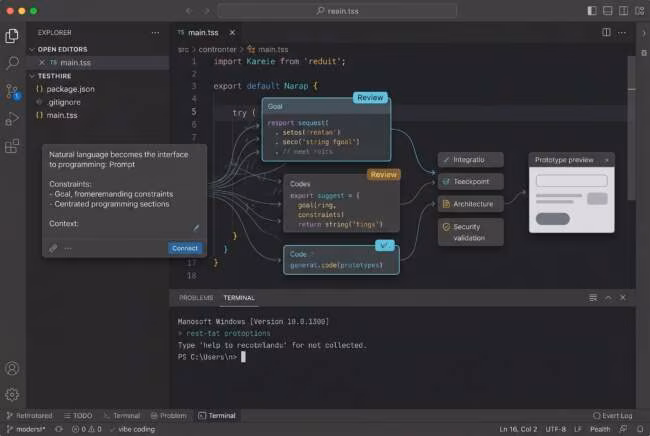The width and height of the screenshot is (650, 436).
Task: Click the attach paperclip icon in prompt
Action: click(53, 248)
